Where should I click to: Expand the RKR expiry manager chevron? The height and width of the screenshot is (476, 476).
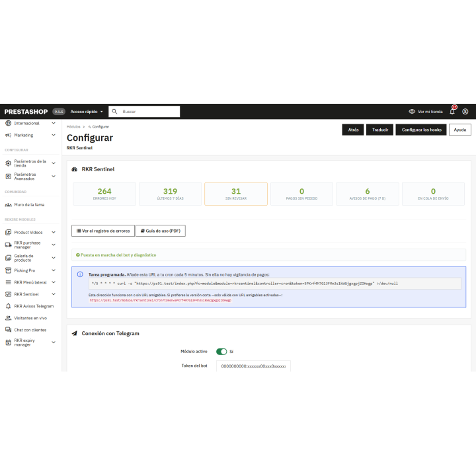[x=54, y=342]
